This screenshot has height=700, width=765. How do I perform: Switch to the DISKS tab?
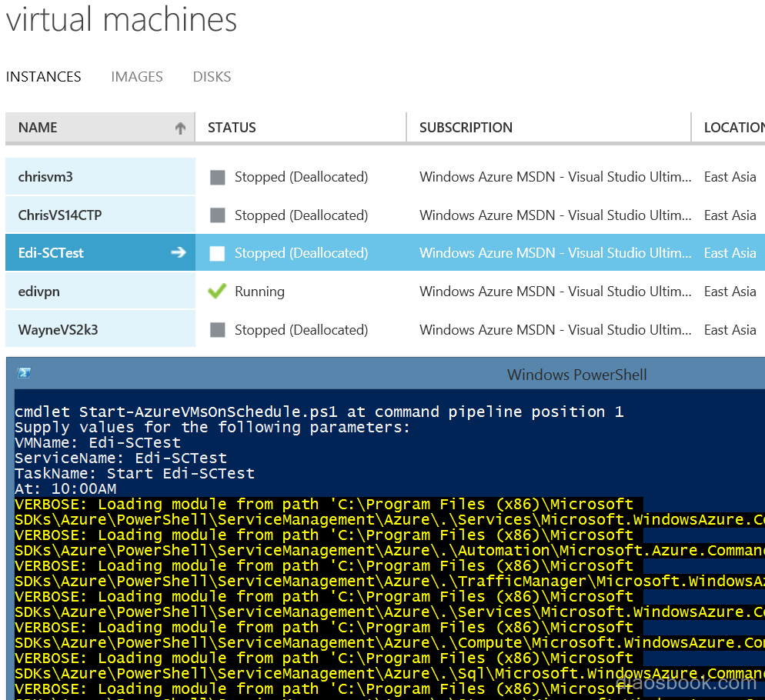click(212, 77)
